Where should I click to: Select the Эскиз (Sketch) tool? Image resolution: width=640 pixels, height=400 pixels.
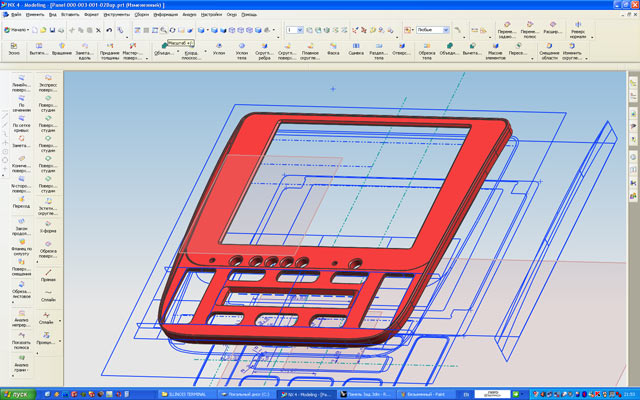[x=14, y=54]
